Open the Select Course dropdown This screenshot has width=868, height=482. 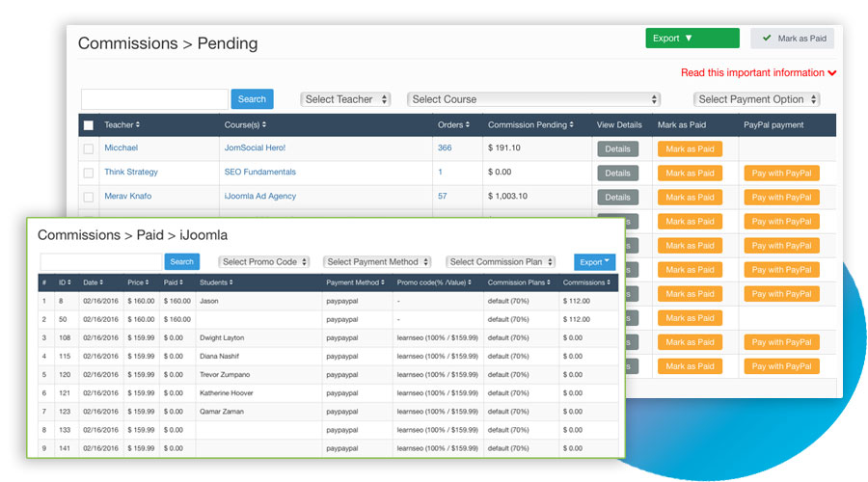(x=533, y=99)
